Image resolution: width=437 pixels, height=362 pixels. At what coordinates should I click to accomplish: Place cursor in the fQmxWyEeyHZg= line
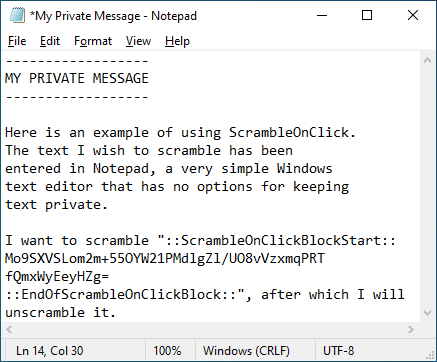(57, 277)
